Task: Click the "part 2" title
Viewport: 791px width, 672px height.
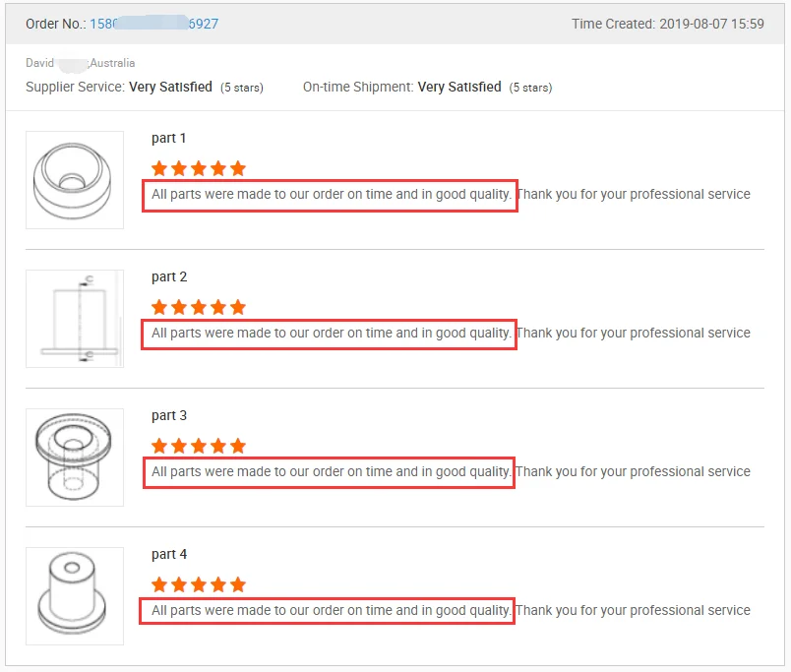Action: [169, 277]
